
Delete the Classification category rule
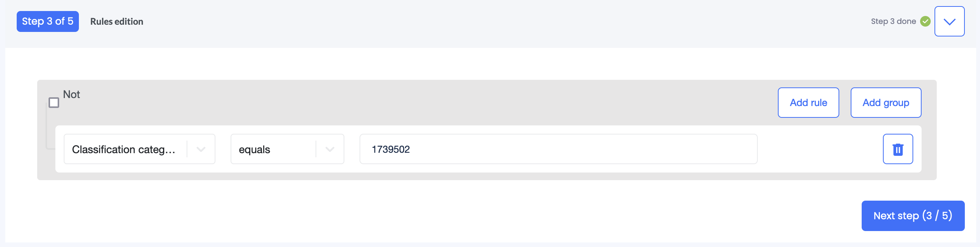(x=898, y=149)
